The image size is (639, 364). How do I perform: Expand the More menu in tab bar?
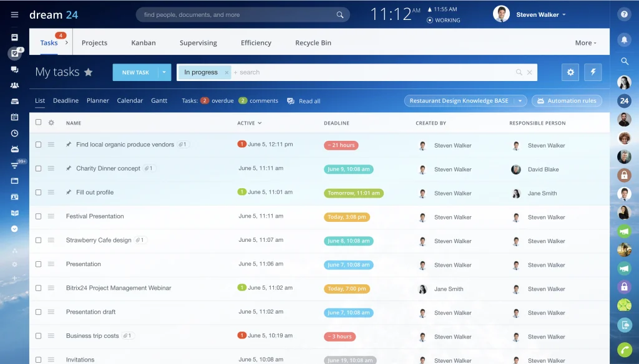[x=585, y=43]
